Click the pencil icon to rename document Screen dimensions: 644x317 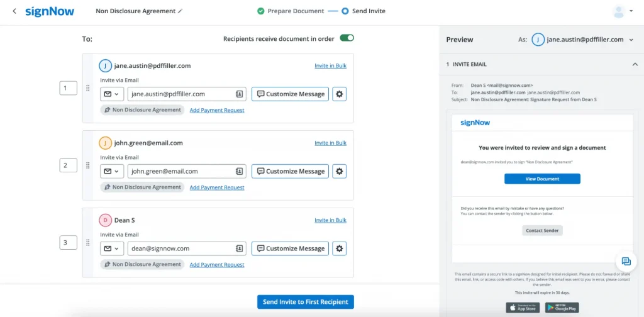coord(180,11)
